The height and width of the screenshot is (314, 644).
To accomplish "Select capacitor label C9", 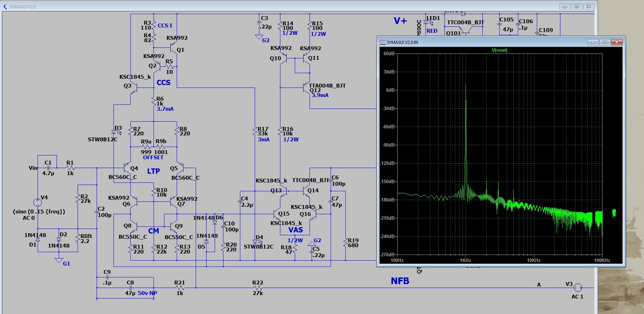I will (x=107, y=272).
